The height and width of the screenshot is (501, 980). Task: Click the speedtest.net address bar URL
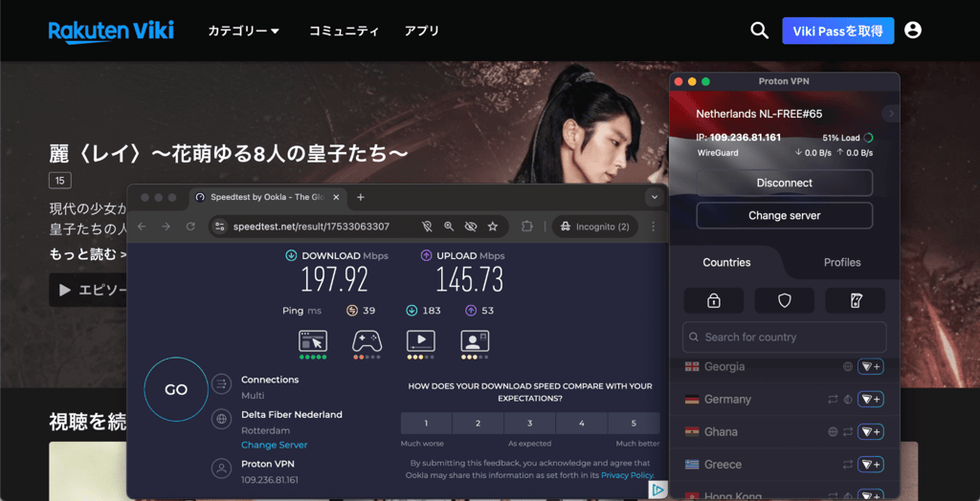(311, 227)
